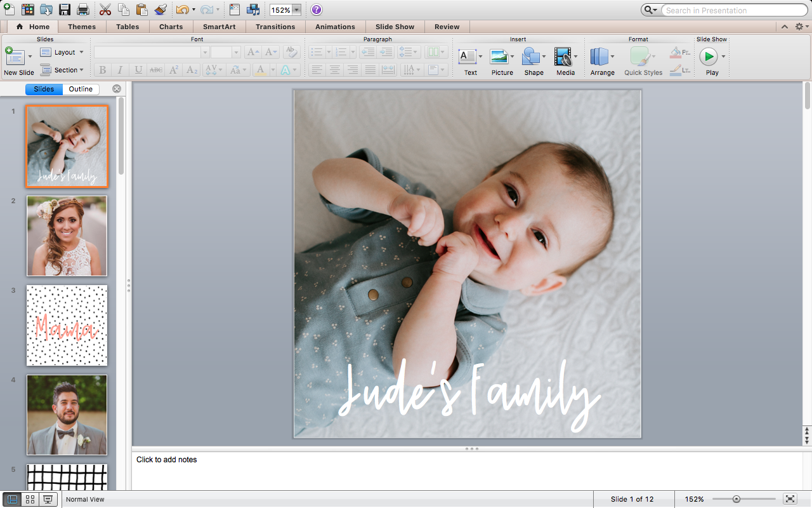Open PowerPoint help with the purple question icon
The width and height of the screenshot is (812, 508).
pos(316,10)
